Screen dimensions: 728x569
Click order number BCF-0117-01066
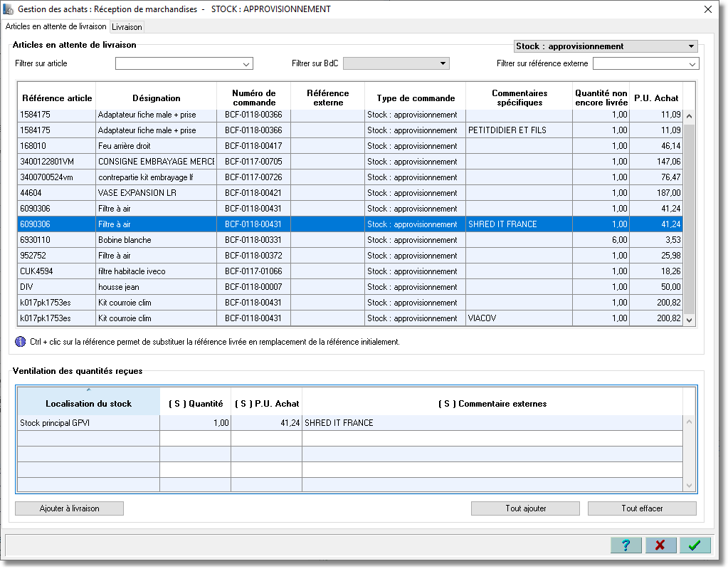pyautogui.click(x=253, y=271)
